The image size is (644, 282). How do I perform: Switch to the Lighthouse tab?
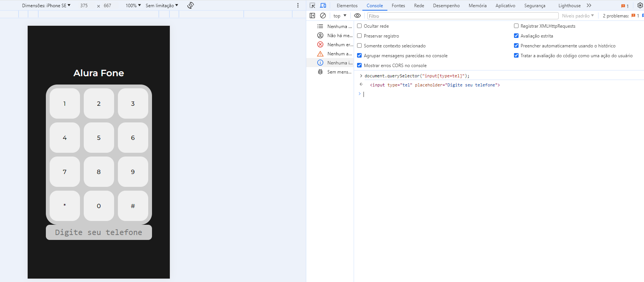569,5
